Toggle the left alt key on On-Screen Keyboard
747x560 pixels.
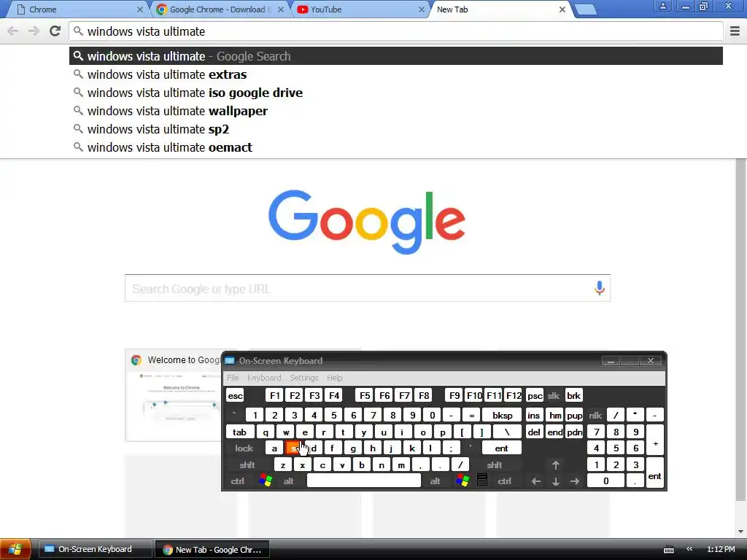click(288, 481)
